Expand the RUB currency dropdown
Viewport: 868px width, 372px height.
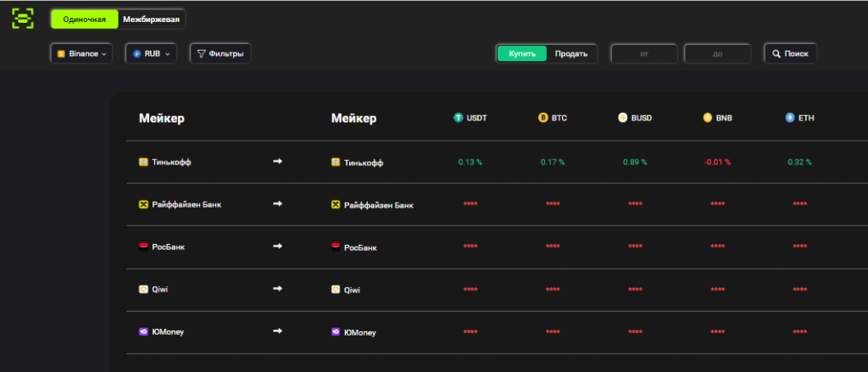(x=152, y=53)
